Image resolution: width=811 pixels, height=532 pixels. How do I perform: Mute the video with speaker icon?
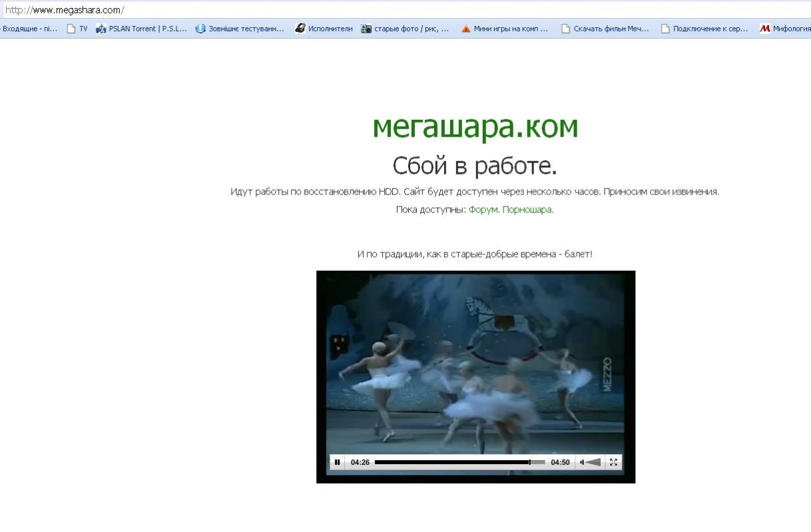point(582,462)
